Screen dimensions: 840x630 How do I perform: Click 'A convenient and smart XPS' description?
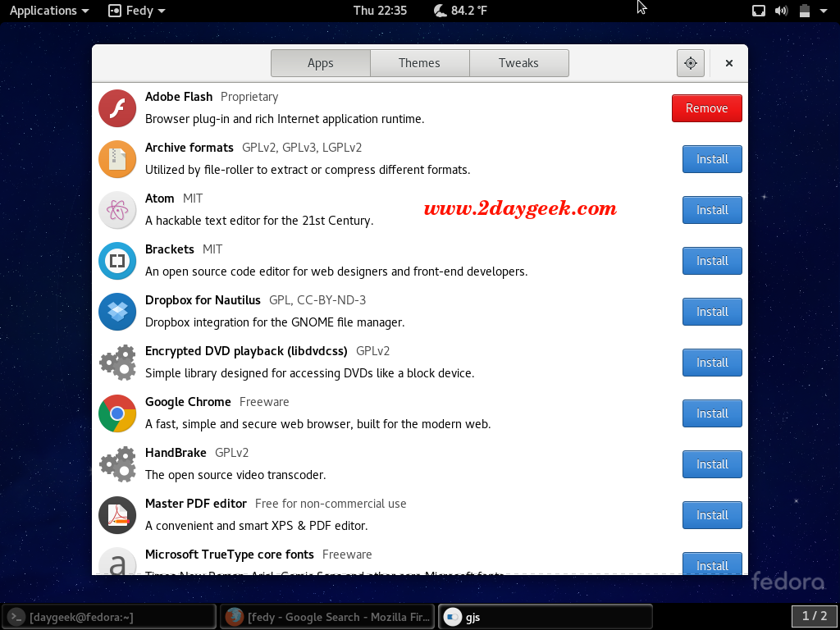257,526
